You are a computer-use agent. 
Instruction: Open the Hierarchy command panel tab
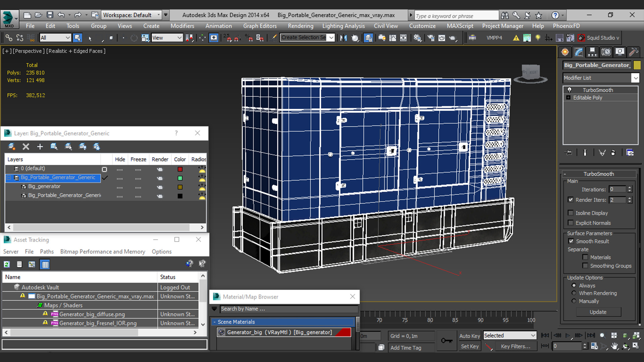592,52
